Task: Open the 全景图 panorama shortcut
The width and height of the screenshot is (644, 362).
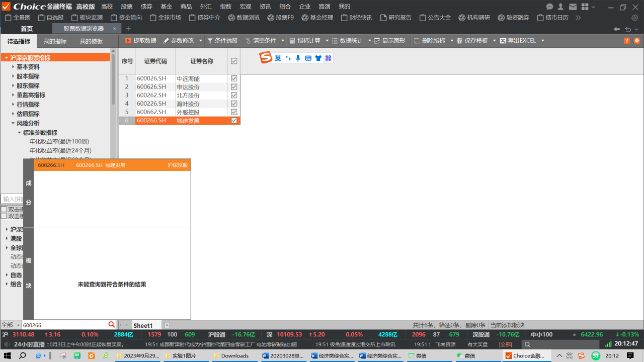Action: (x=18, y=18)
